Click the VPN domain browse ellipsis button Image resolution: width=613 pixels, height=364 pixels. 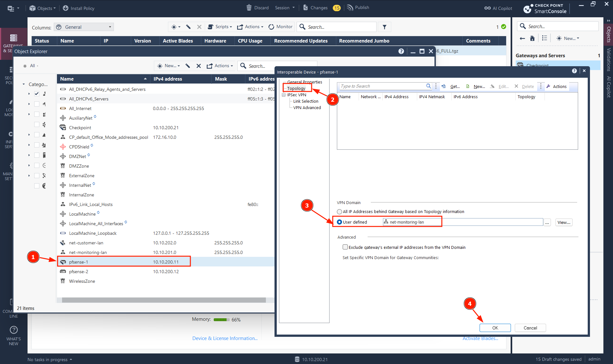pyautogui.click(x=547, y=222)
